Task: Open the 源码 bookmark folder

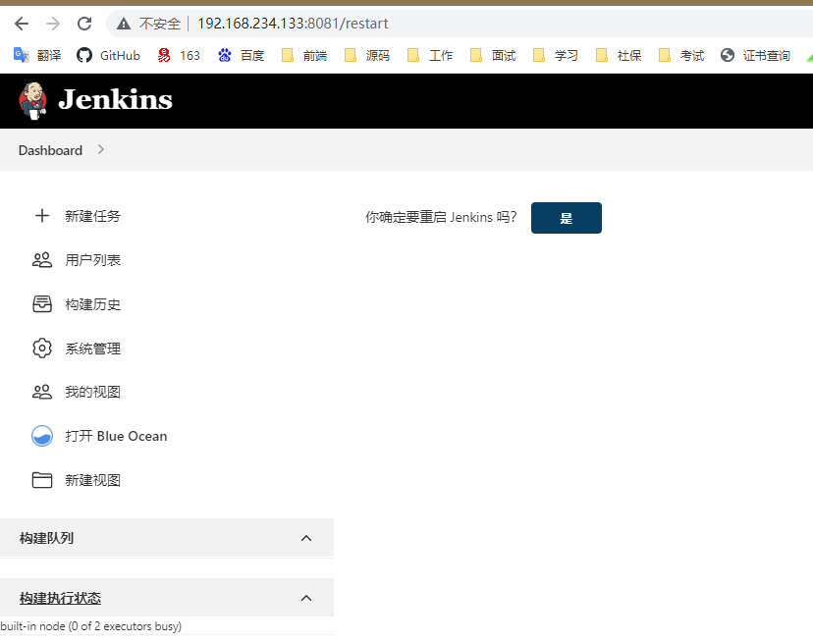Action: [x=367, y=55]
